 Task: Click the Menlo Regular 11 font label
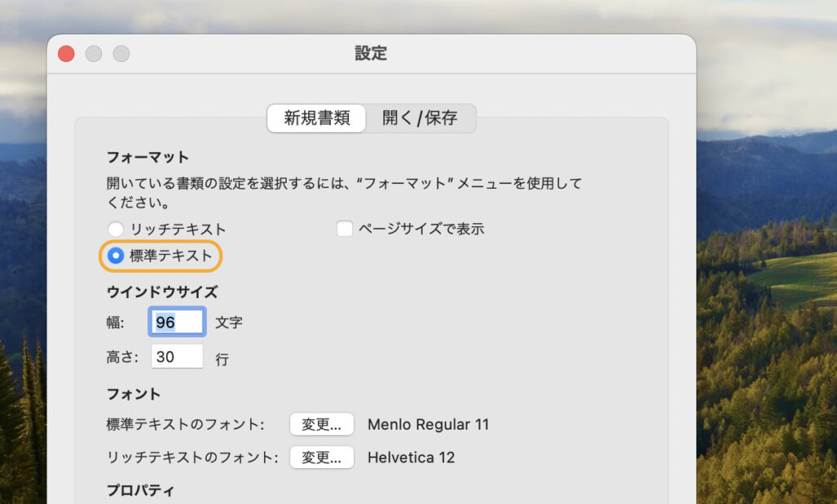428,425
